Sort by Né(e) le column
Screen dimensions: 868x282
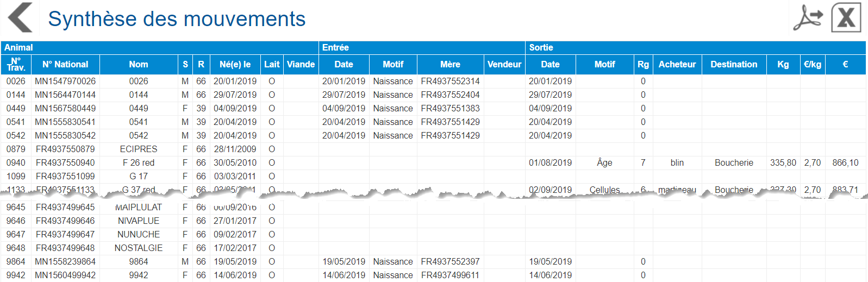235,64
